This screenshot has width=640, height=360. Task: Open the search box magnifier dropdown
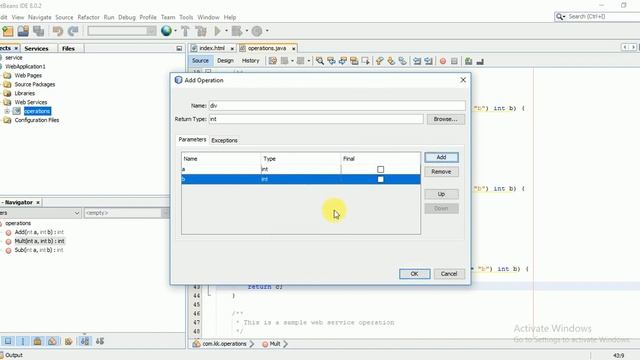coord(560,17)
